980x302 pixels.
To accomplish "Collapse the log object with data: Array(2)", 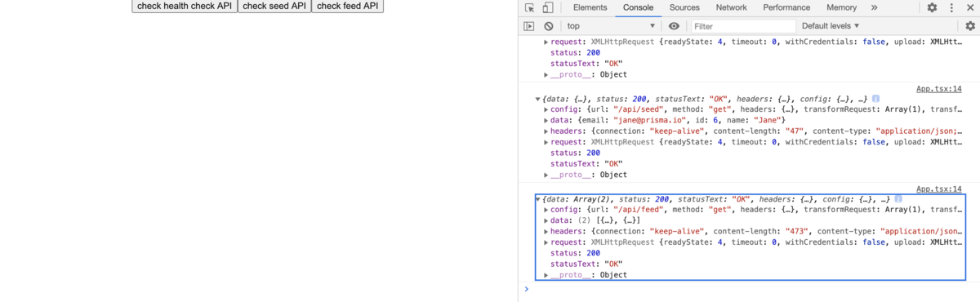I will 537,199.
